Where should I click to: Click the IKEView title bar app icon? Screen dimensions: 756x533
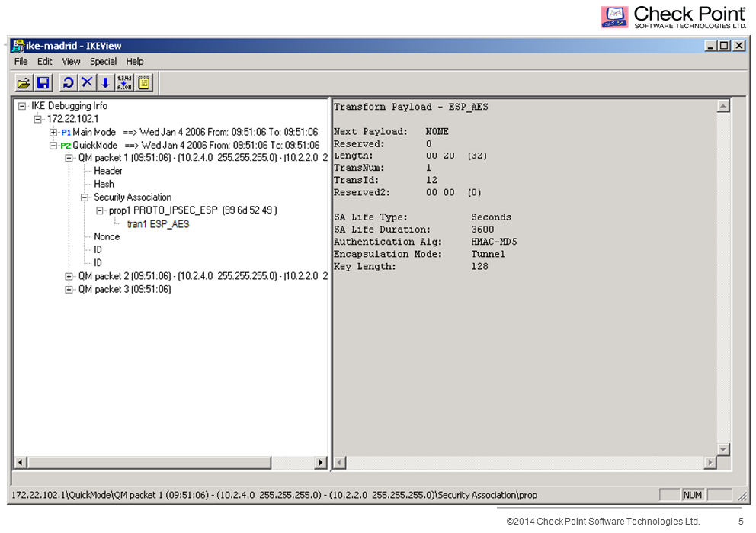[x=18, y=46]
